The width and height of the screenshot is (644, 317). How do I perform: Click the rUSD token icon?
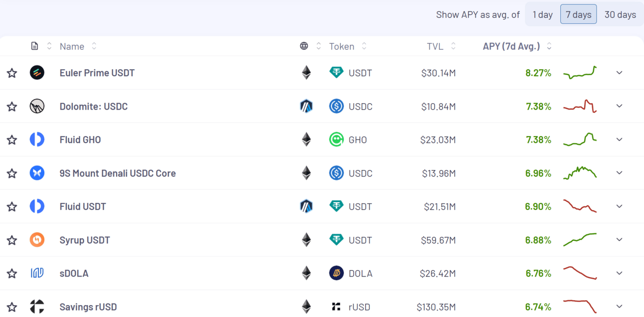click(336, 307)
